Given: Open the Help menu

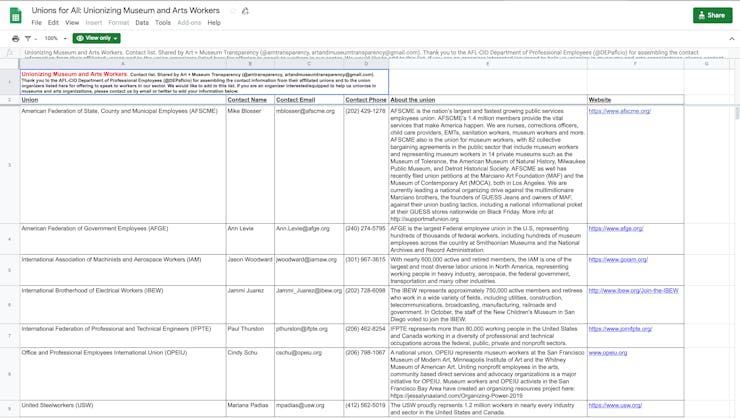Looking at the screenshot, I should (x=214, y=23).
